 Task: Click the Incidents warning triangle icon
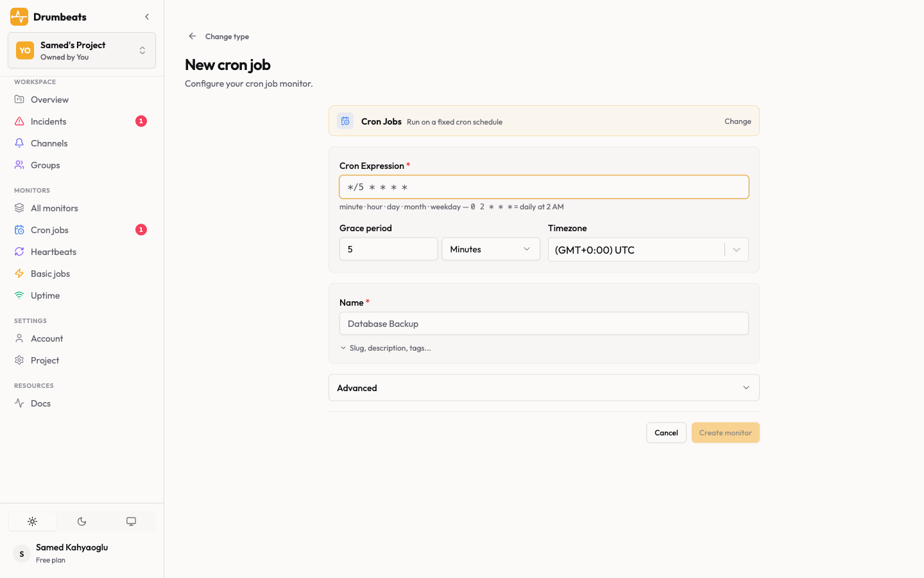19,121
